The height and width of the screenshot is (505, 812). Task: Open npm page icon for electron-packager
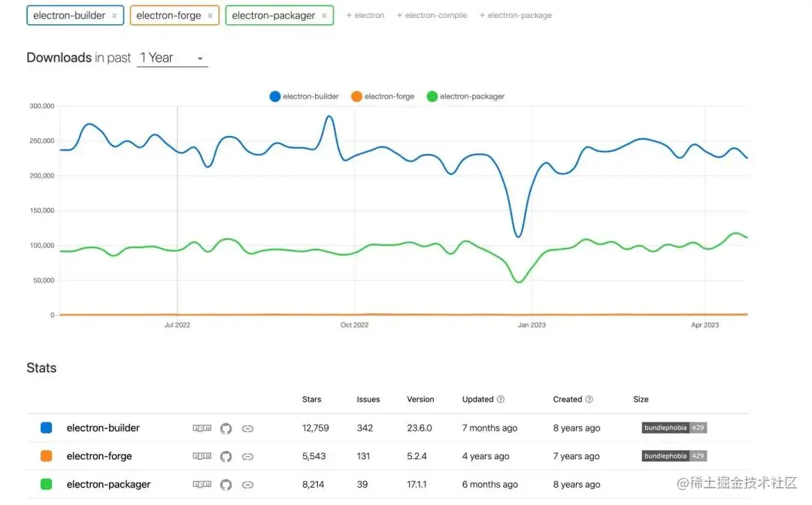coord(202,484)
